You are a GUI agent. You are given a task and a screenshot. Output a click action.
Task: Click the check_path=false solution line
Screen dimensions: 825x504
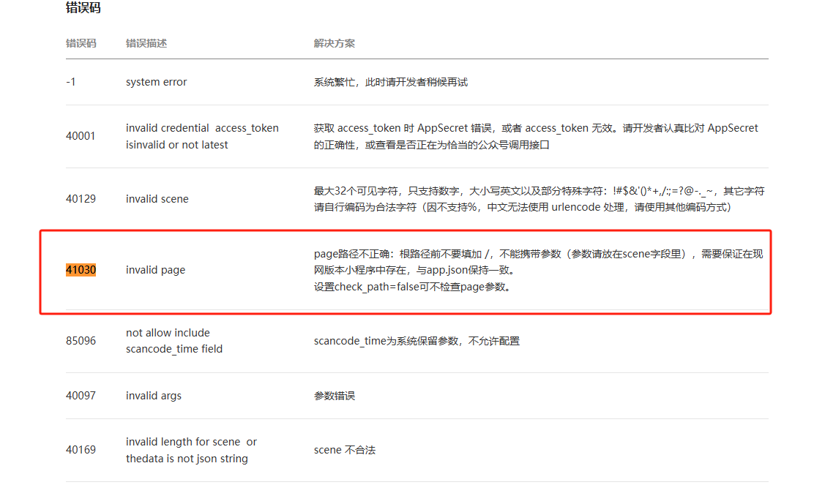click(x=413, y=287)
